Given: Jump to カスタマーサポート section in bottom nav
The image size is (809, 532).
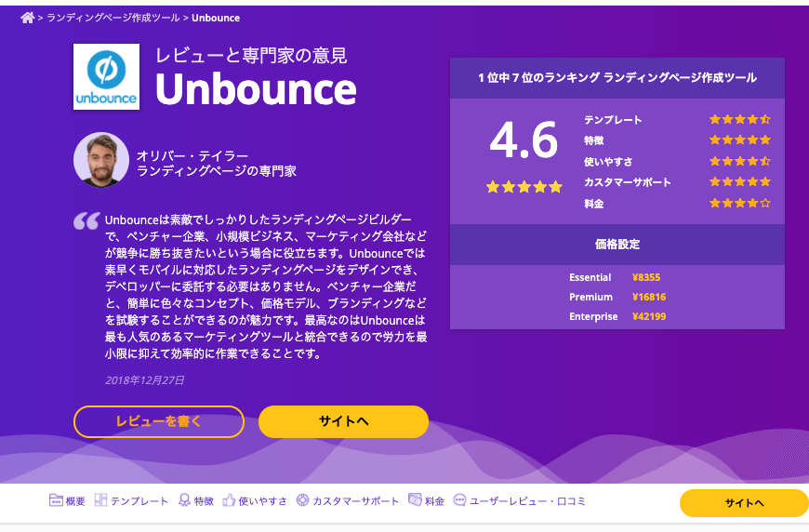Looking at the screenshot, I should [355, 501].
